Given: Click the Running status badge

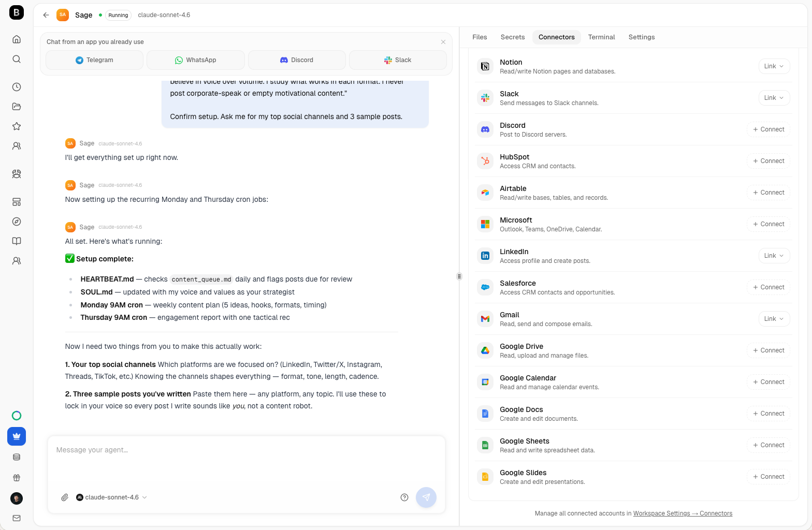Looking at the screenshot, I should (x=118, y=15).
